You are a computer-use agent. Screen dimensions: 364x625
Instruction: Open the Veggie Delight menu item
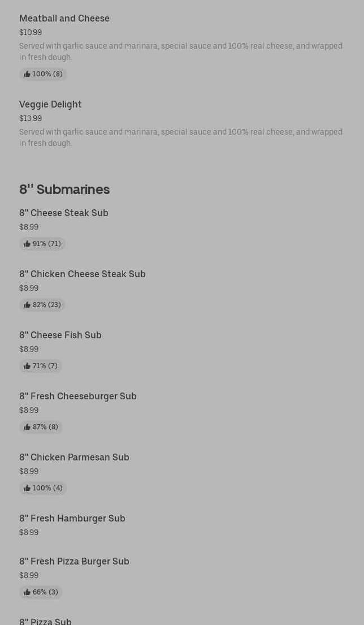point(50,105)
